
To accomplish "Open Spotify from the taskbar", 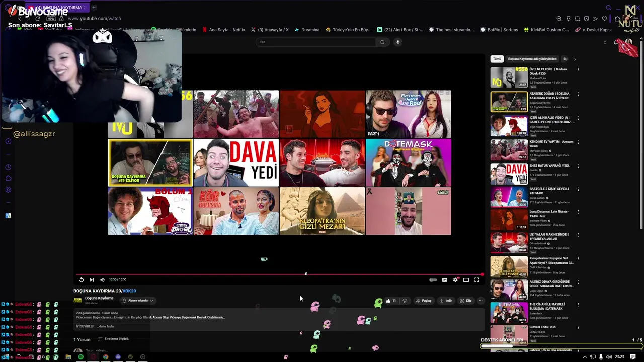I will click(x=80, y=357).
